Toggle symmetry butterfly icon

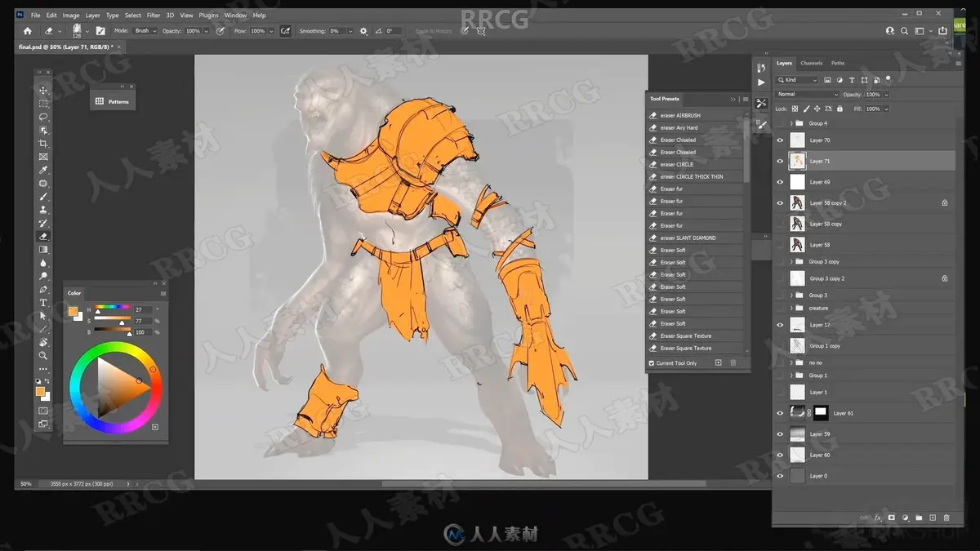click(481, 31)
